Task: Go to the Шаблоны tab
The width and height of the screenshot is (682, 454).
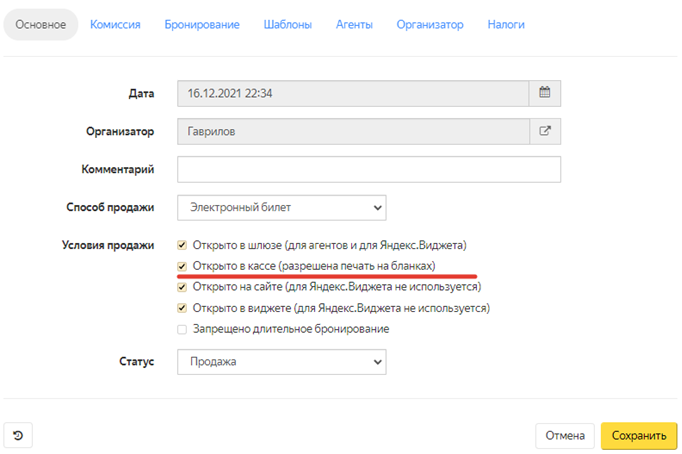Action: click(x=287, y=24)
